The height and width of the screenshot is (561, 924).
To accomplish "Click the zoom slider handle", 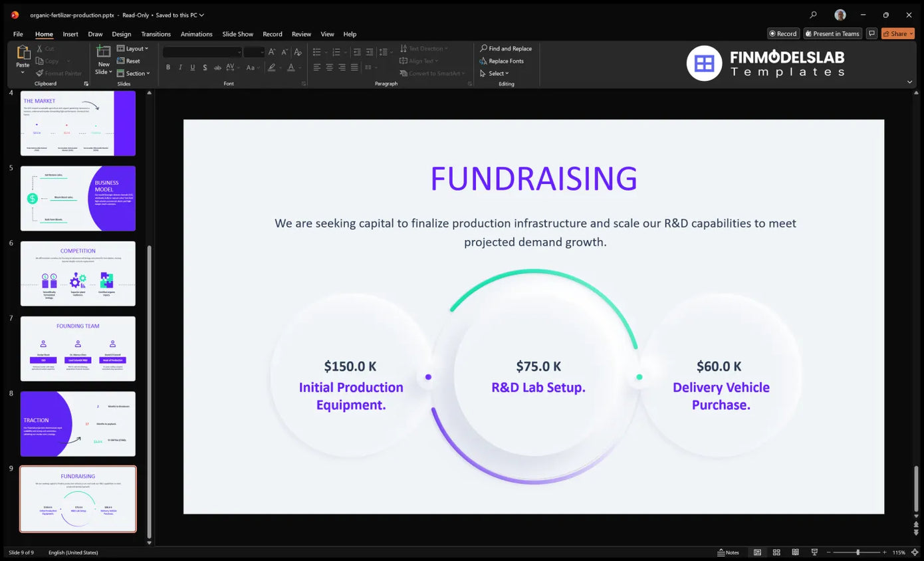I will pos(858,552).
